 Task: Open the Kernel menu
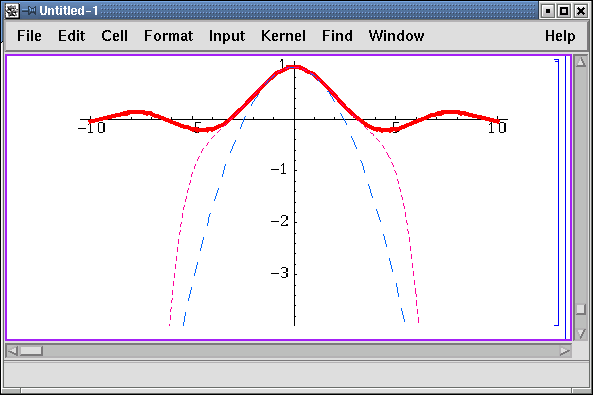pos(283,36)
